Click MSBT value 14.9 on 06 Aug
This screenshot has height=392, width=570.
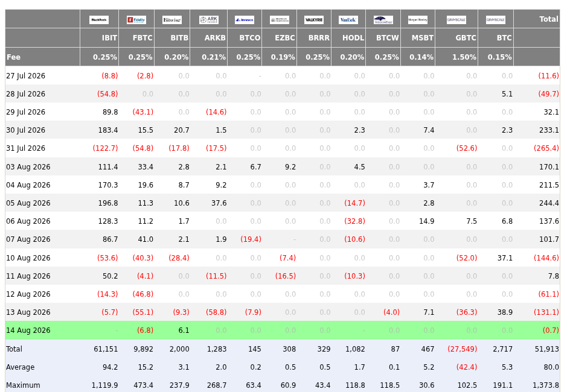point(427,221)
